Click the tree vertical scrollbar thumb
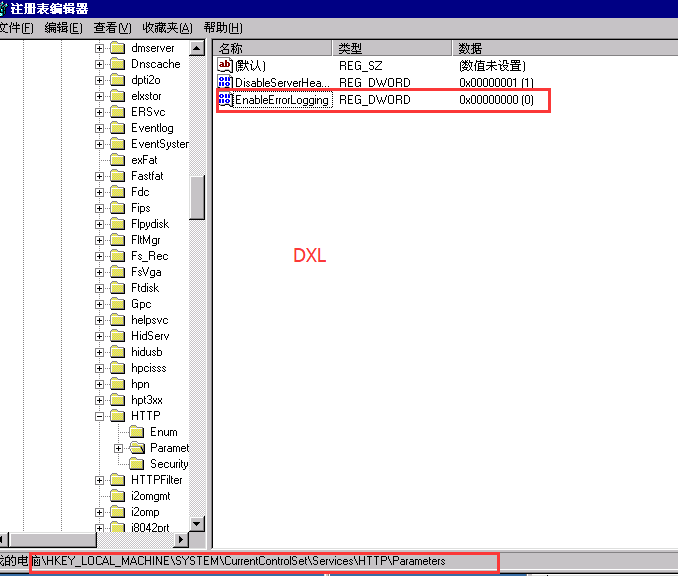 click(x=197, y=197)
